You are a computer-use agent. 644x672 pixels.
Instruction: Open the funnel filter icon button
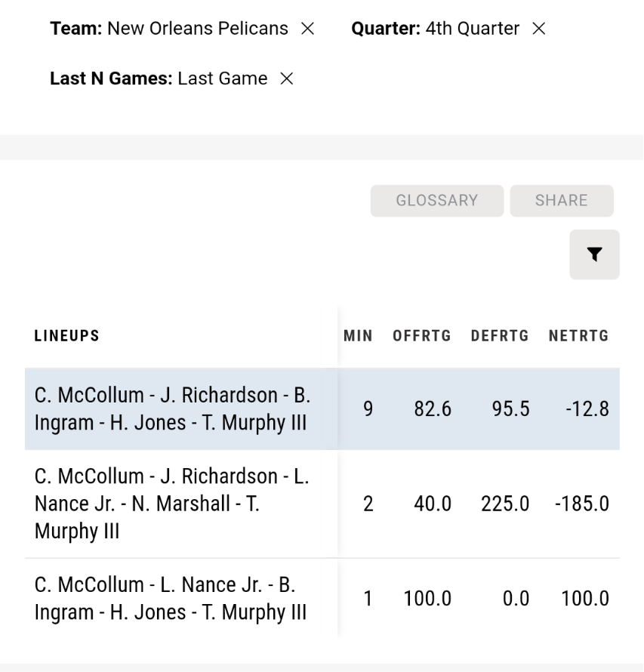[594, 254]
